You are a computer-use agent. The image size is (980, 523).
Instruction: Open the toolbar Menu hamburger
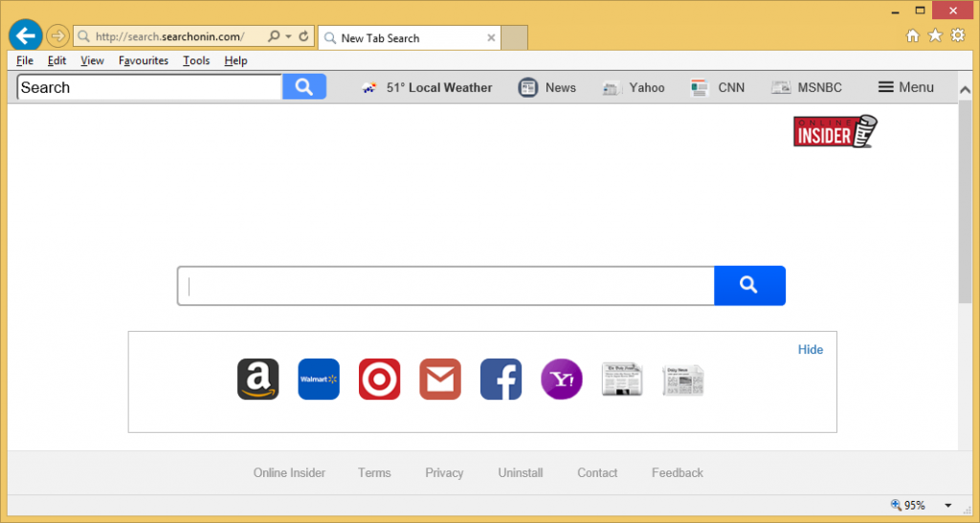point(905,87)
